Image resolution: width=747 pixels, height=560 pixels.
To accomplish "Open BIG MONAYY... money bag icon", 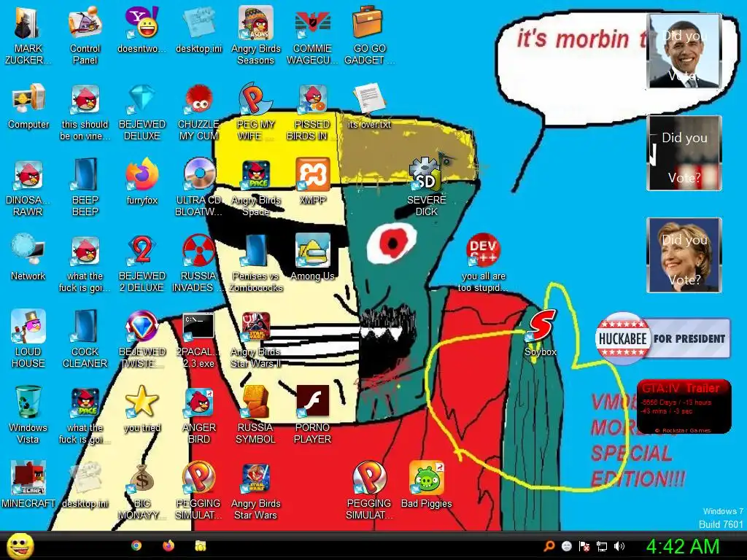I will [x=142, y=491].
